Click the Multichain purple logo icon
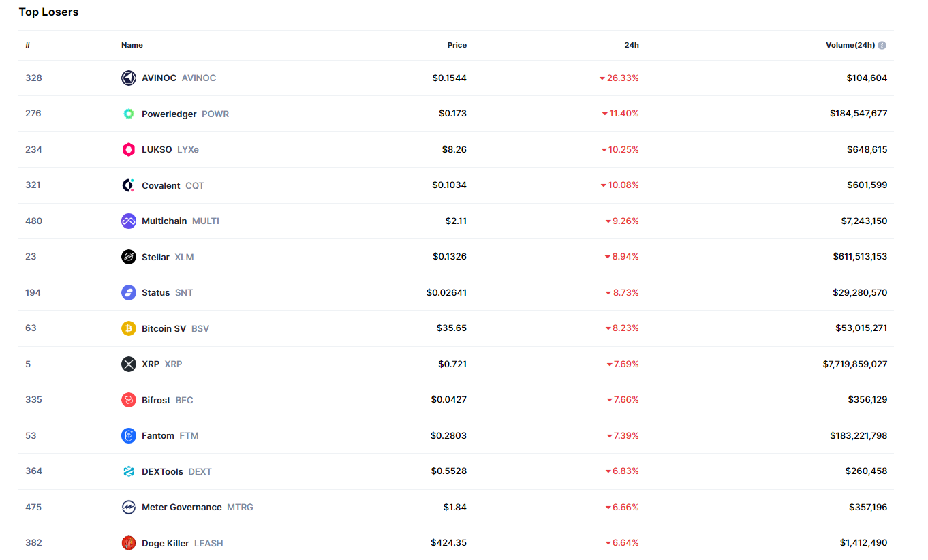928x560 pixels. [129, 221]
